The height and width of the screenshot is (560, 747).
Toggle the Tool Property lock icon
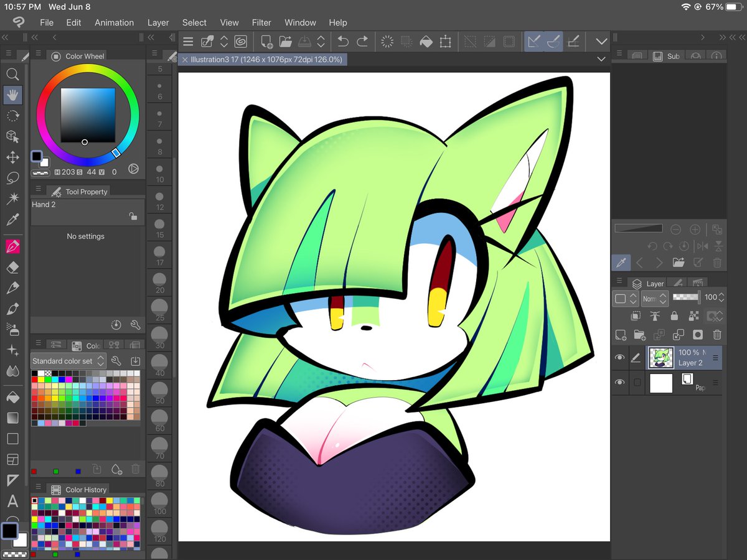coord(133,216)
